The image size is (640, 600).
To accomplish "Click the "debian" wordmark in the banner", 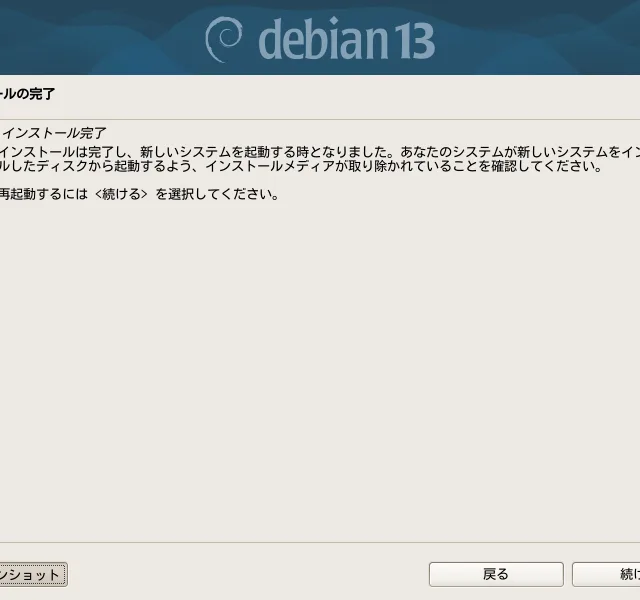I will 324,40.
